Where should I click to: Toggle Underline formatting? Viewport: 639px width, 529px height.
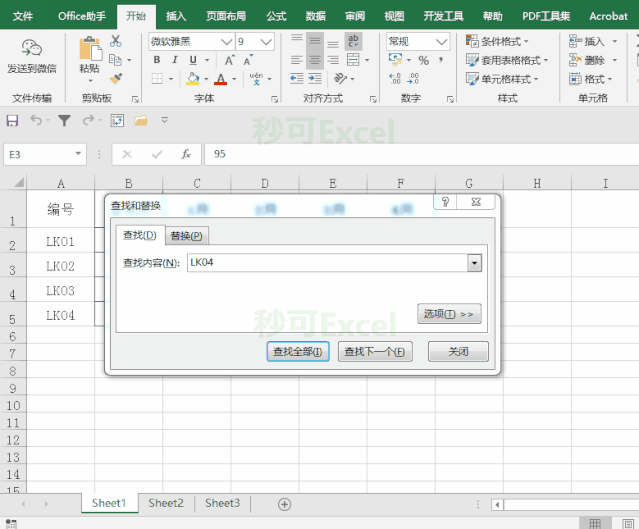tap(193, 60)
